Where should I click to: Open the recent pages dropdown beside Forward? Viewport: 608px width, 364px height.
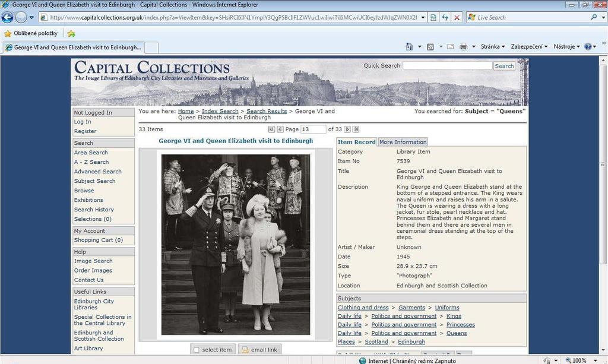(32, 17)
